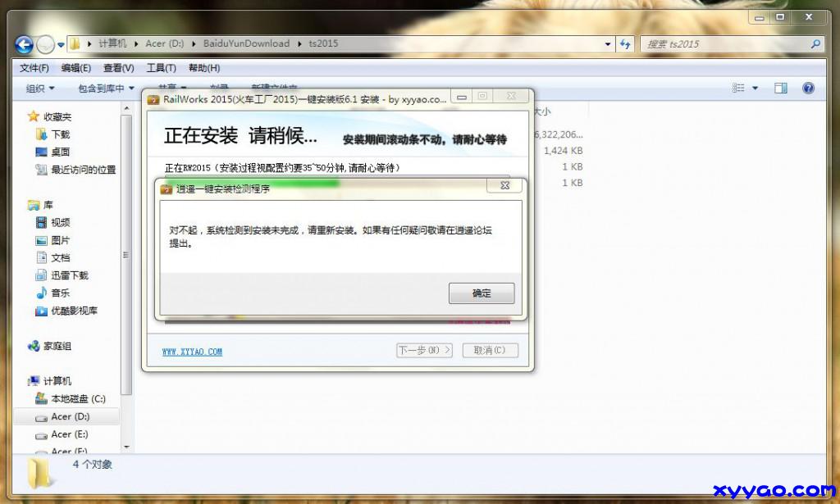Toggle the preview pane icon
The image size is (840, 504).
pos(781,89)
